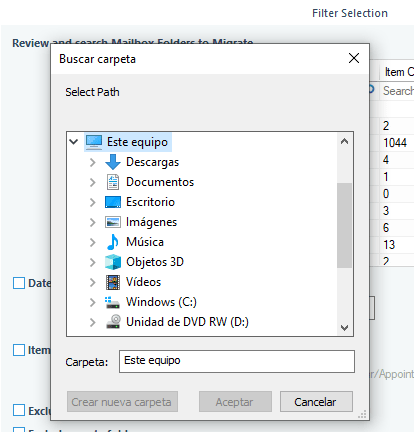The image size is (414, 432).
Task: Click the Documentos document icon
Action: tap(113, 182)
